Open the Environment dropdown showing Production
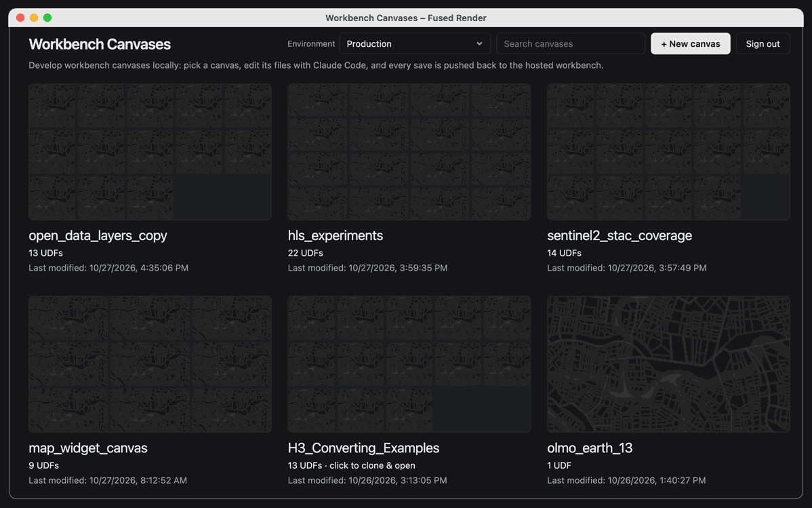 pos(415,43)
